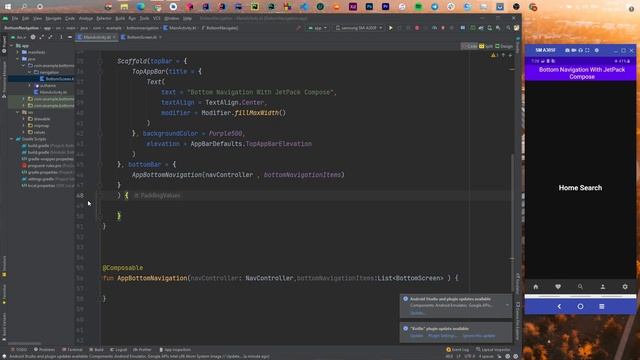Open Photoshop from the Windows taskbar
Screen dimensions: 640x360
tap(369, 7)
